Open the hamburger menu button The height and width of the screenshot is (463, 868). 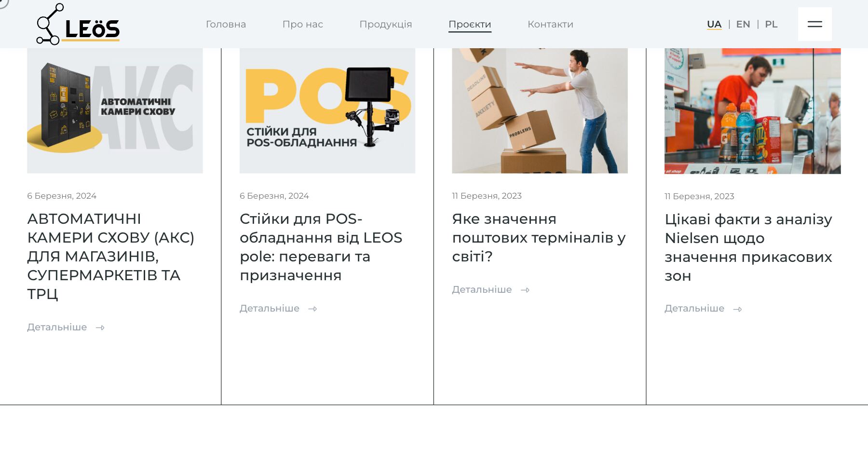pyautogui.click(x=814, y=24)
